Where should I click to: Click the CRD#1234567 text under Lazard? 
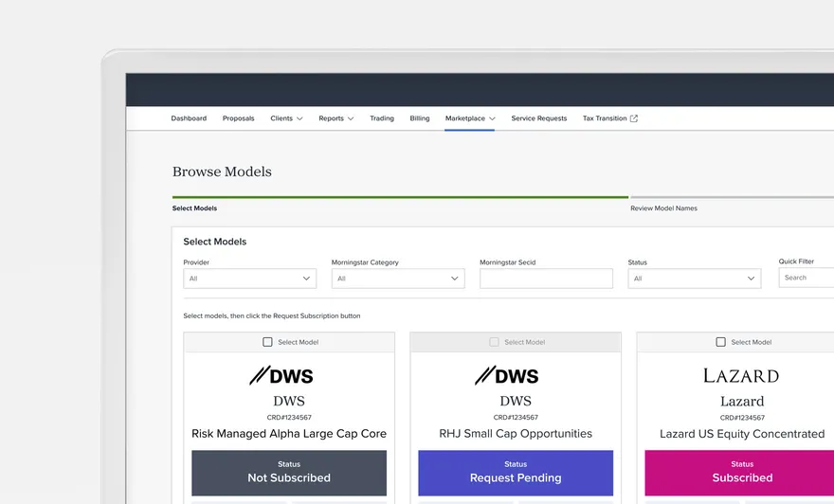[742, 418]
